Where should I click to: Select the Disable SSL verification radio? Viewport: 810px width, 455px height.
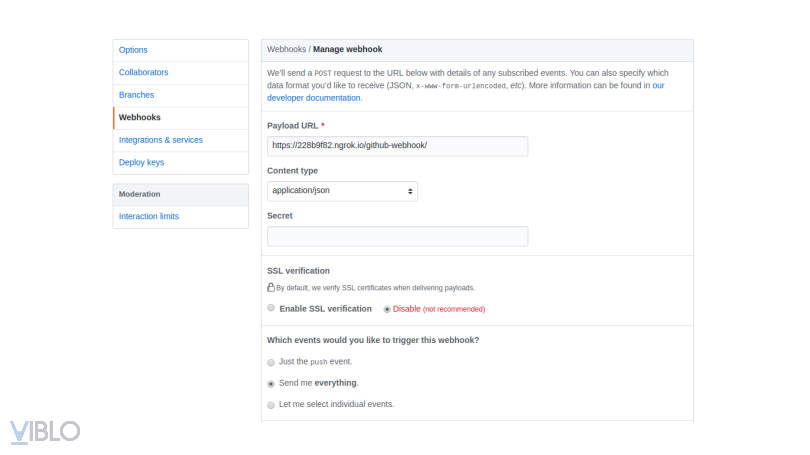pyautogui.click(x=387, y=309)
